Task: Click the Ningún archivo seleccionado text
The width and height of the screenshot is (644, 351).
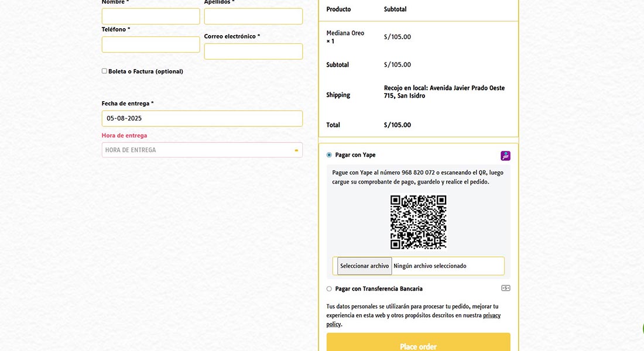Action: point(430,266)
